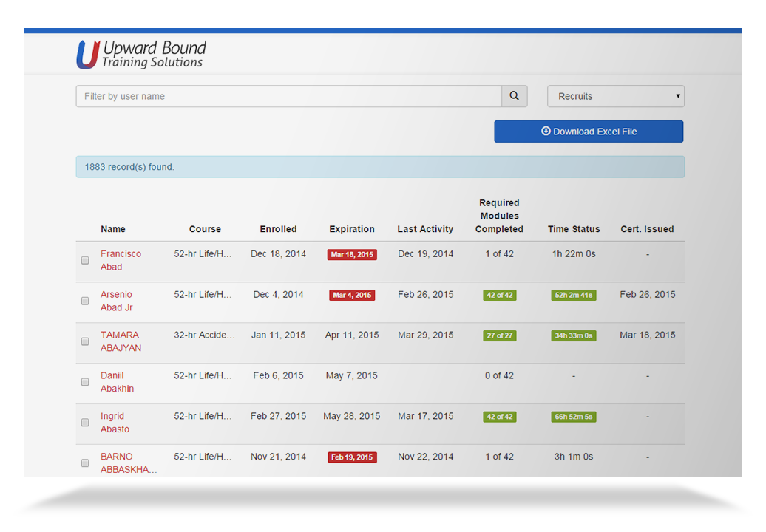The height and width of the screenshot is (532, 766).
Task: Click into the Filter by user name field
Action: tap(288, 96)
